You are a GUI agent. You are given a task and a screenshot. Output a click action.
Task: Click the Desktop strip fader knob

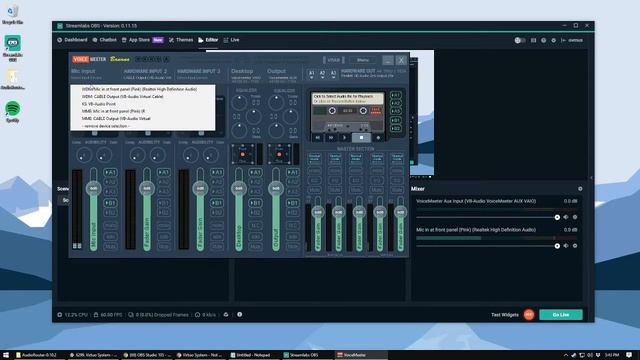click(239, 188)
